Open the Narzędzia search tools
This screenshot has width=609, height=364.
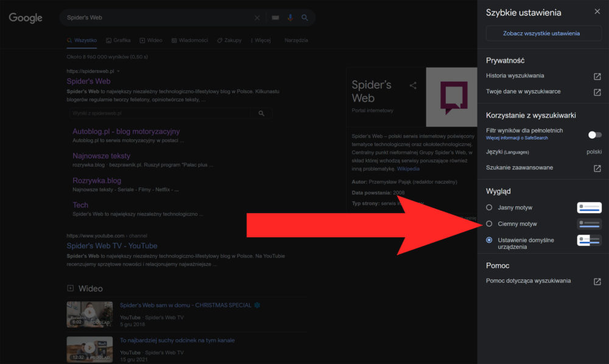click(296, 40)
